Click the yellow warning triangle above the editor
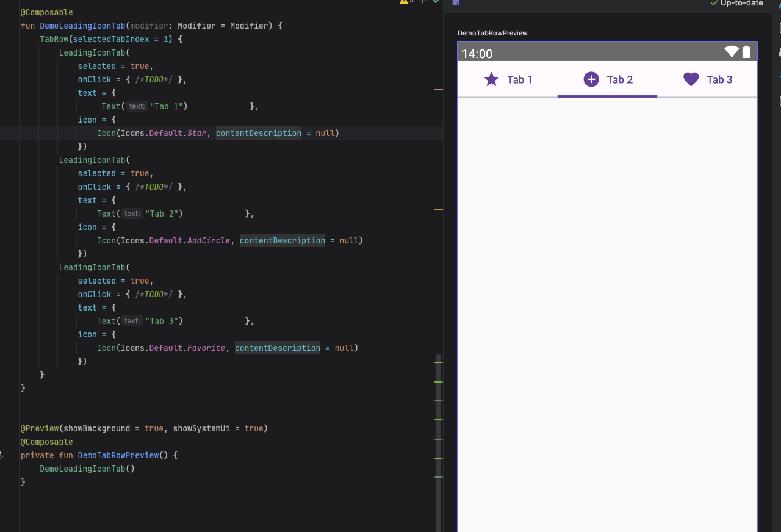 (403, 2)
